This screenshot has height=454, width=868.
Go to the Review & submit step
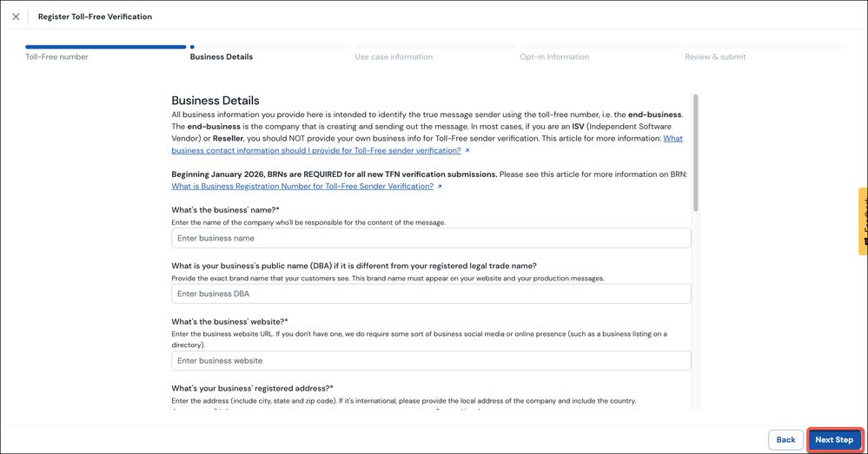(715, 57)
